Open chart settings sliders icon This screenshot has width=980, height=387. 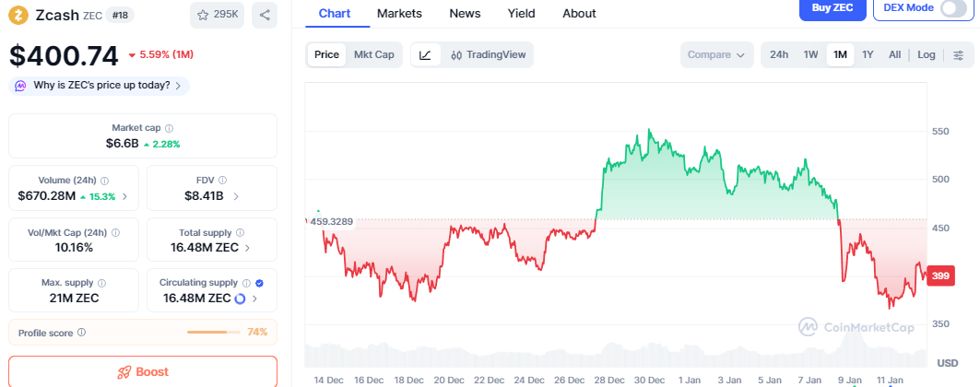pyautogui.click(x=958, y=54)
